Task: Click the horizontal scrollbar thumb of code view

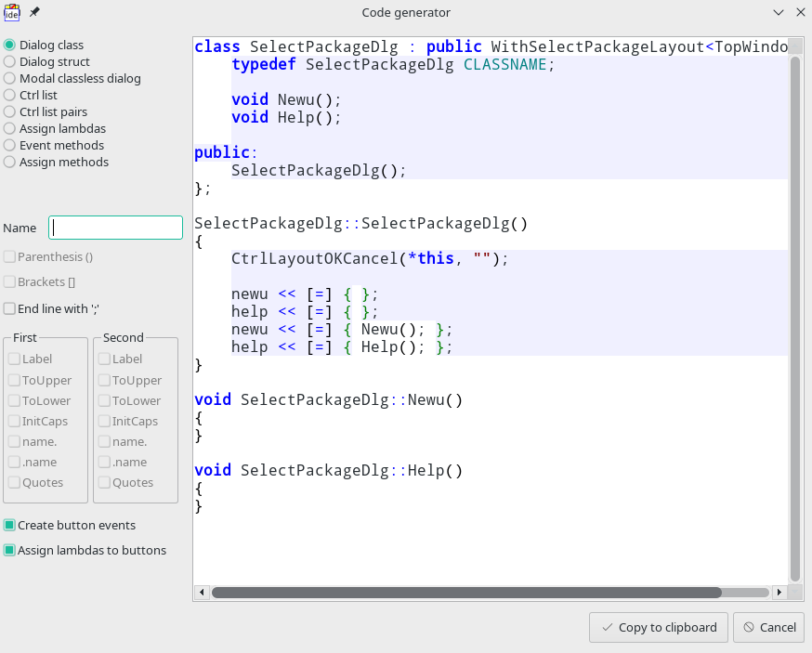Action: pos(466,593)
